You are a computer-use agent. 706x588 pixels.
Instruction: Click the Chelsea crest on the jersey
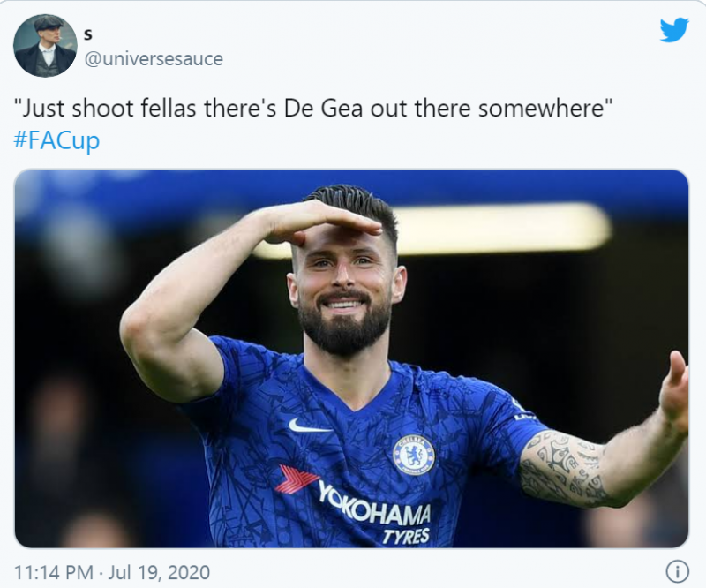[x=413, y=455]
